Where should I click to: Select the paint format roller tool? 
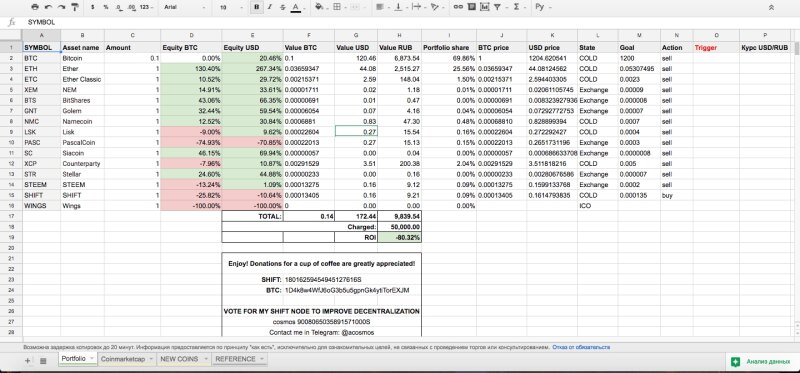tap(75, 7)
